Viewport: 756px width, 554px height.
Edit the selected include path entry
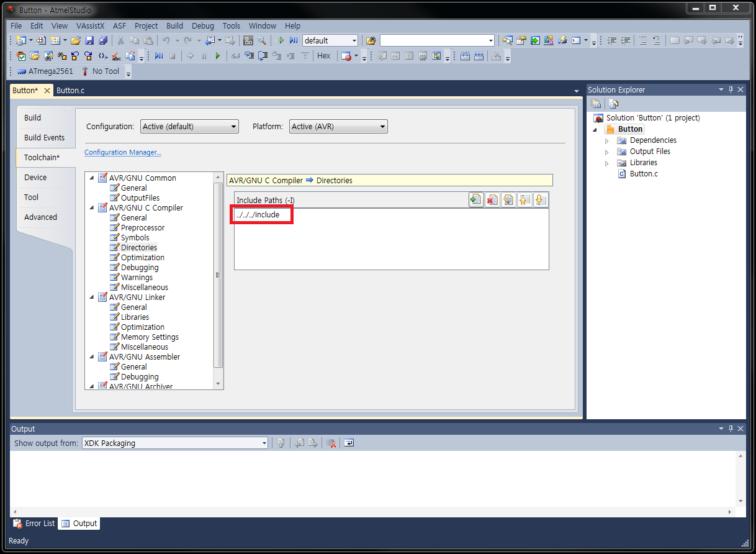(508, 199)
